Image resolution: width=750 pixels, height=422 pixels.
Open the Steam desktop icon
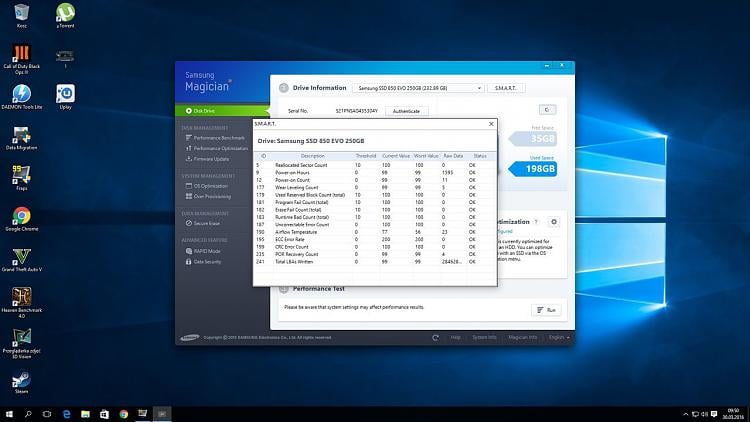[x=22, y=382]
